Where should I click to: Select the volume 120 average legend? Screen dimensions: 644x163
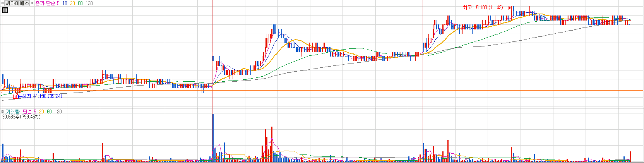pyautogui.click(x=58, y=112)
